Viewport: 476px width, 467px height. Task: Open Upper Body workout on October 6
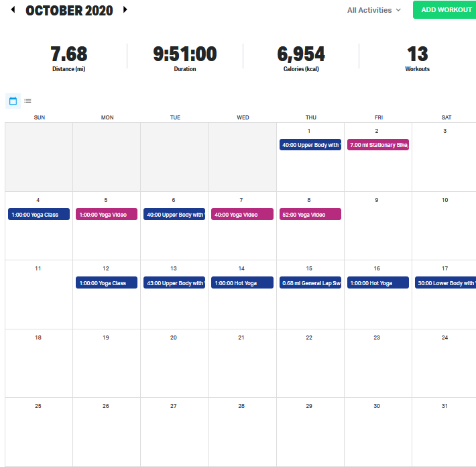[174, 214]
